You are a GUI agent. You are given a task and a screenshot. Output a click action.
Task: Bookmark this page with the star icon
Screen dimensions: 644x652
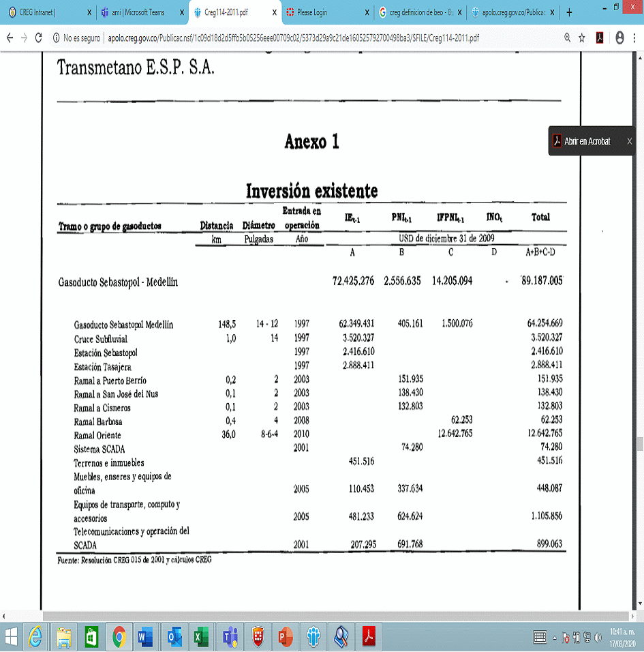click(582, 39)
